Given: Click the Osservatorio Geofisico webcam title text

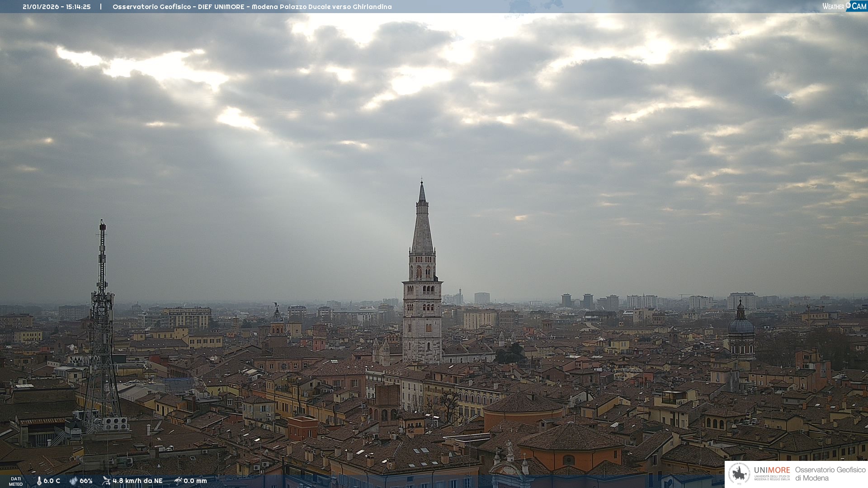Looking at the screenshot, I should pos(252,7).
